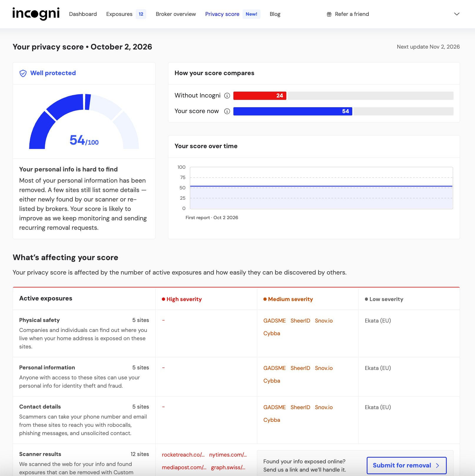Click the score over time chart line
Screen dimensions: 475x476
point(321,186)
